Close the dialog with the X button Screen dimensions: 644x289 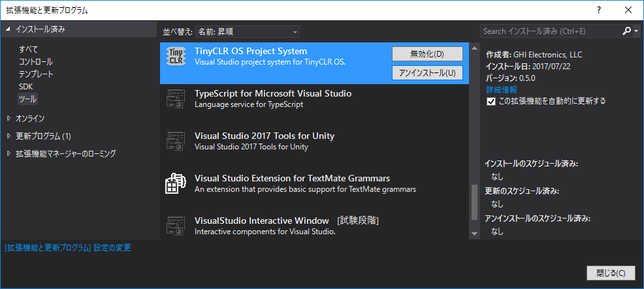click(628, 10)
